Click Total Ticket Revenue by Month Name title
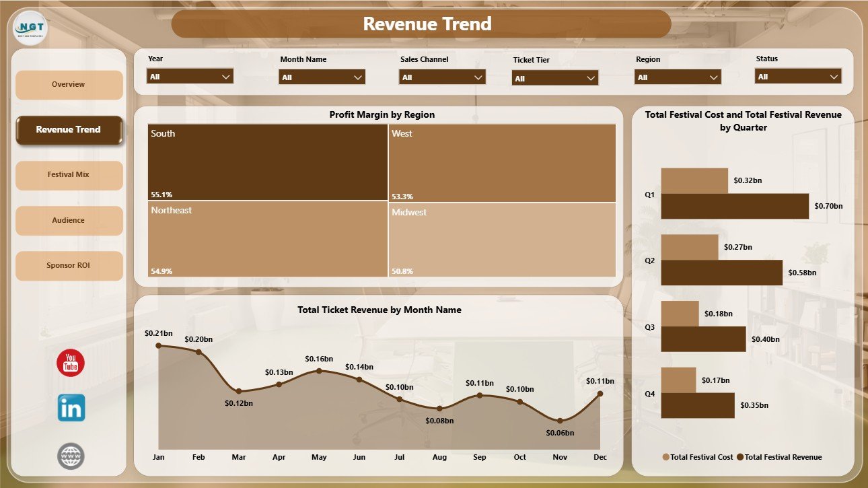This screenshot has width=868, height=488. click(379, 310)
